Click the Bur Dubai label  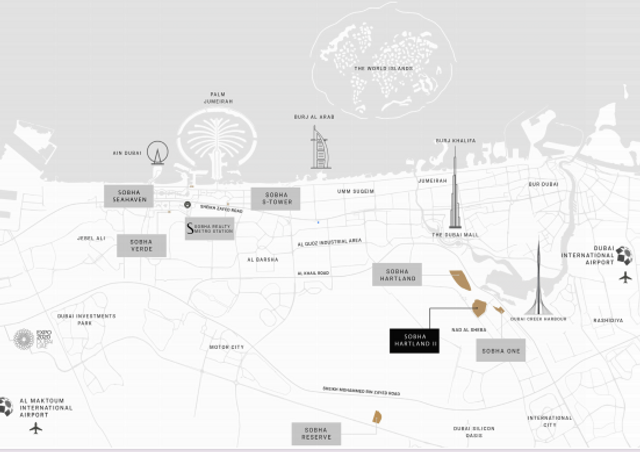tap(543, 184)
